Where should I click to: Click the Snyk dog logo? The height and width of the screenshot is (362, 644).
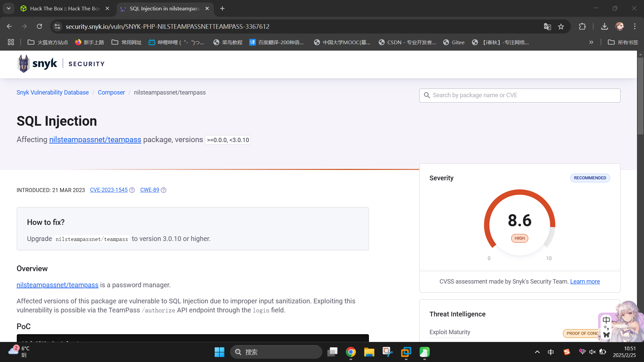tap(23, 64)
